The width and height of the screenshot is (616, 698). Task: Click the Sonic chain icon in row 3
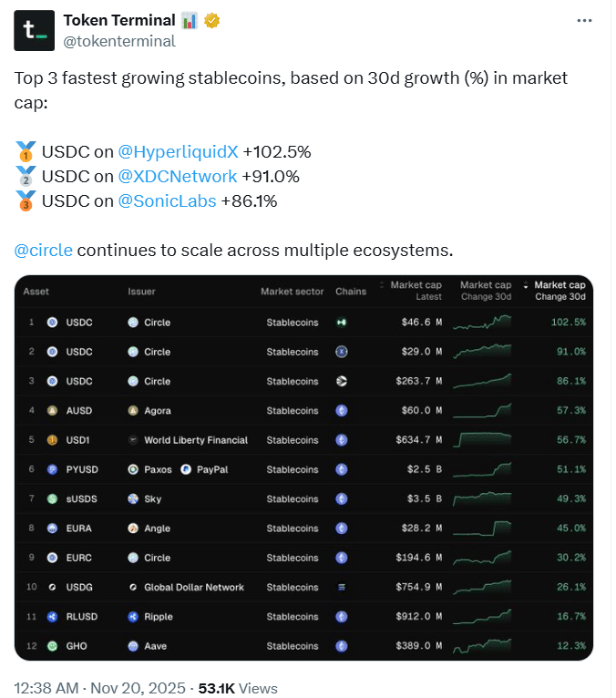[342, 381]
